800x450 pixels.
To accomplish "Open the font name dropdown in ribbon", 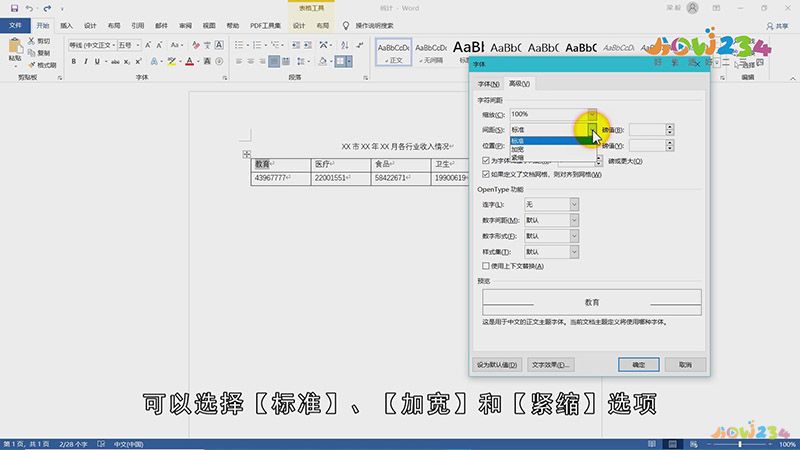I will click(113, 45).
